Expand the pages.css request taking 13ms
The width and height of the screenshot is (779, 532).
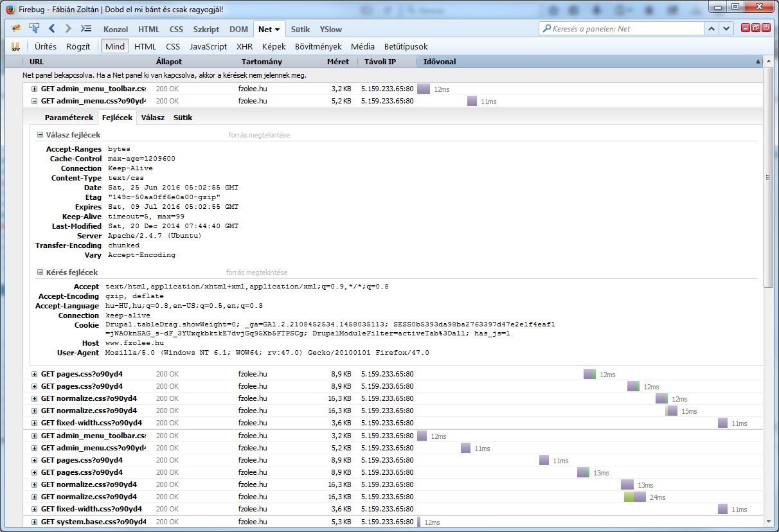click(34, 472)
